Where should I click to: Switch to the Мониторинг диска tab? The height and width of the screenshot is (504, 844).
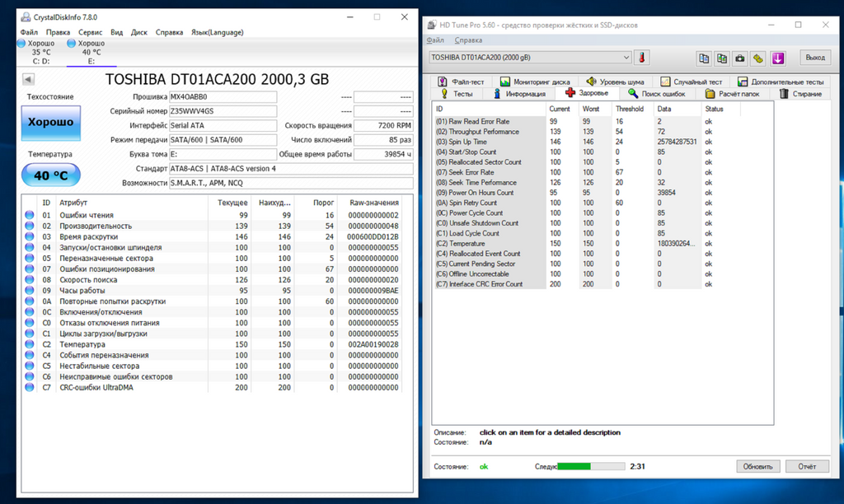point(534,82)
